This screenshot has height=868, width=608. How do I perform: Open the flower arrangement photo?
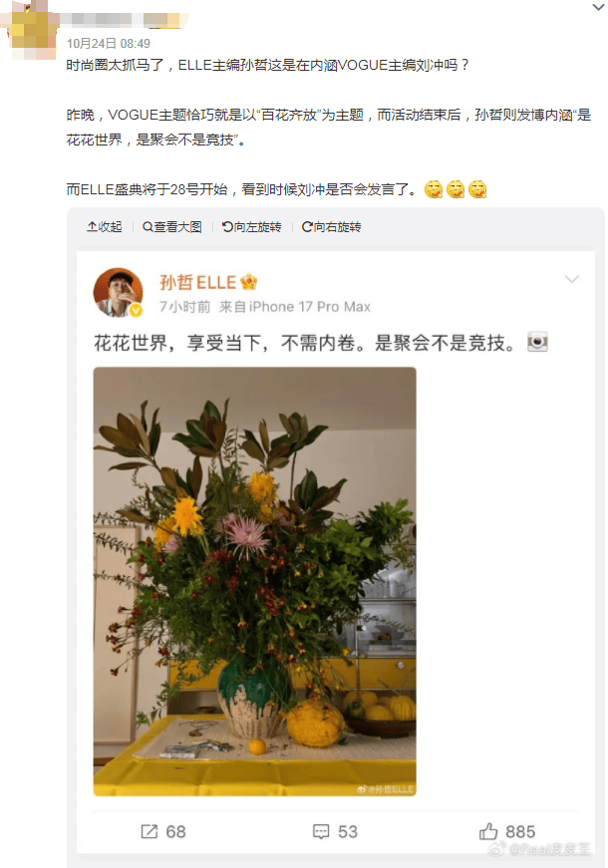click(255, 581)
